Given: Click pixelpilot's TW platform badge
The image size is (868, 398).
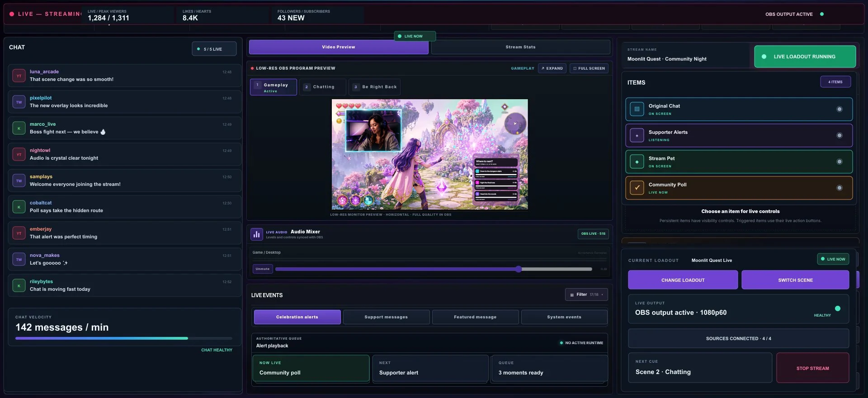Looking at the screenshot, I should coord(19,102).
